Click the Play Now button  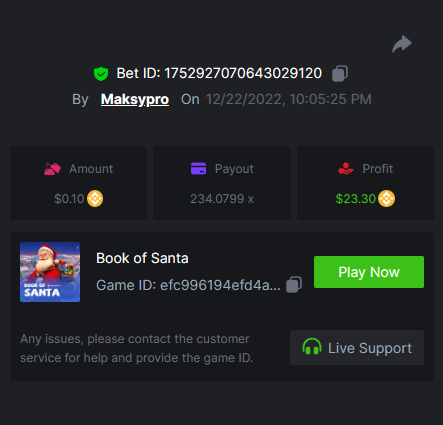click(369, 272)
